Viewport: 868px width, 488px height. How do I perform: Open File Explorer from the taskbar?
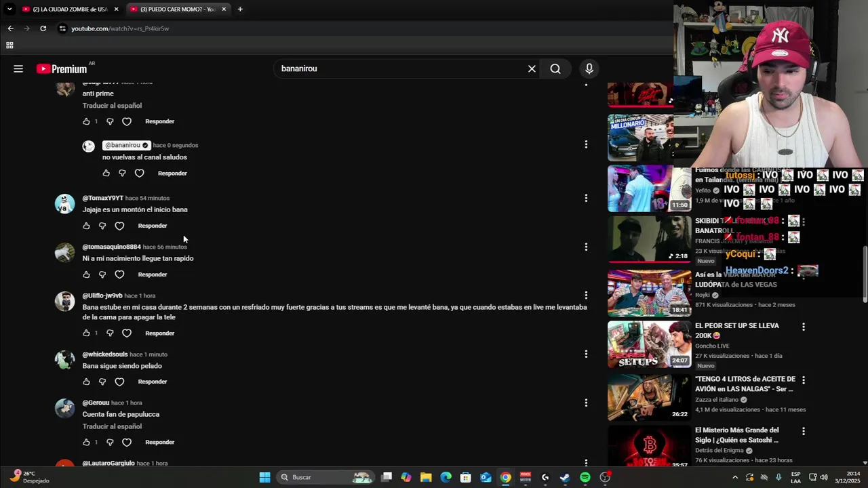(x=426, y=477)
